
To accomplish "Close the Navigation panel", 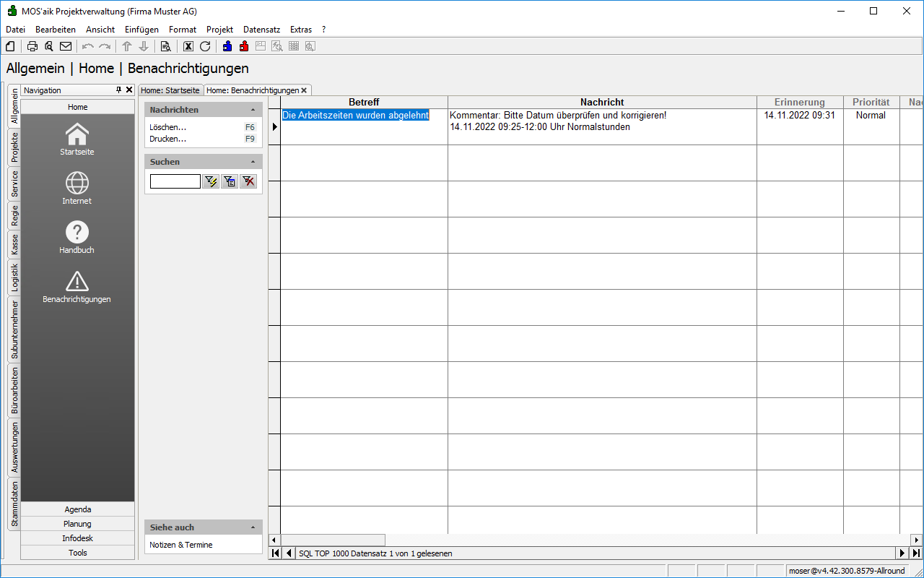I will coord(129,90).
